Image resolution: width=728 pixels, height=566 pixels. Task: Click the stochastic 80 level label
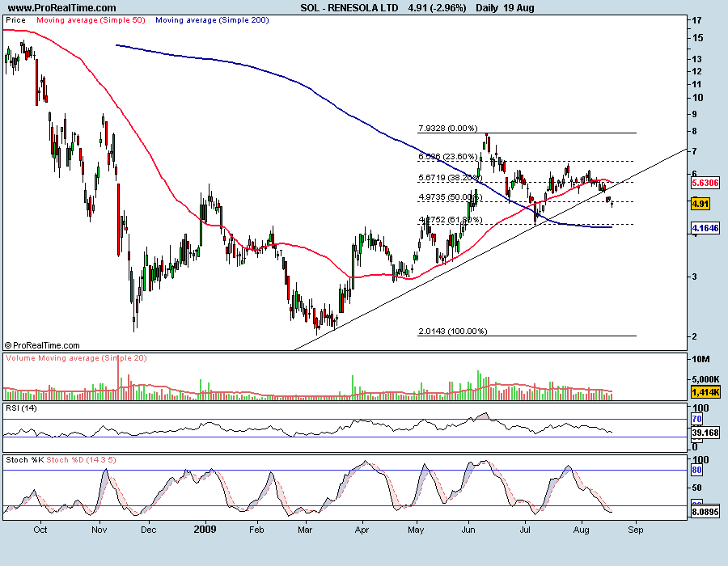696,470
